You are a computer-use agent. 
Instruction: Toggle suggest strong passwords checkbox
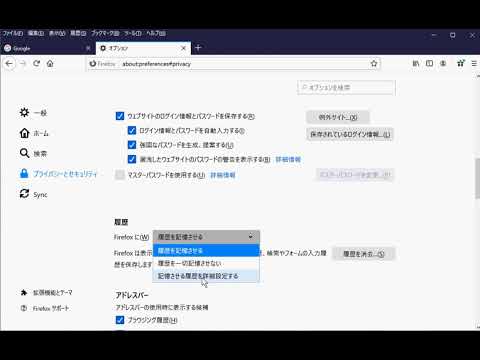point(132,145)
